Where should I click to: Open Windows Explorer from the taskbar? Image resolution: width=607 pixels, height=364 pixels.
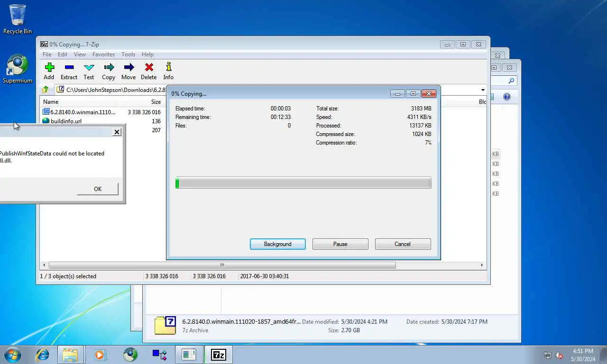tap(70, 355)
